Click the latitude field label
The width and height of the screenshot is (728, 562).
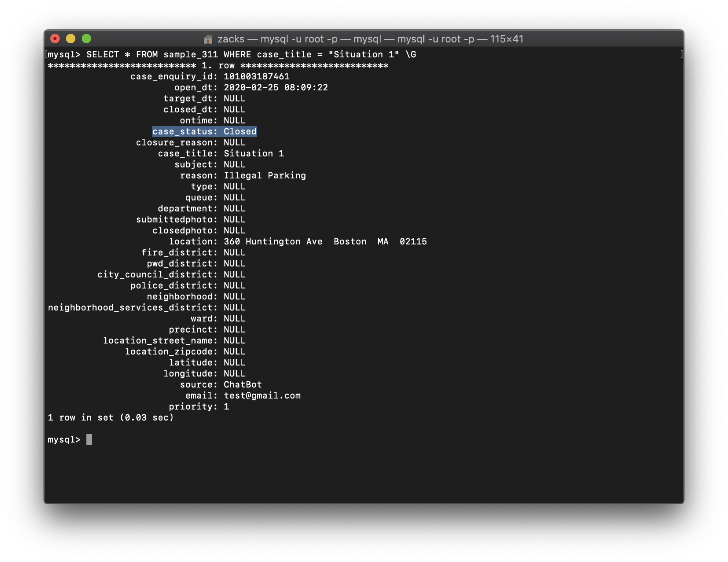tap(193, 363)
